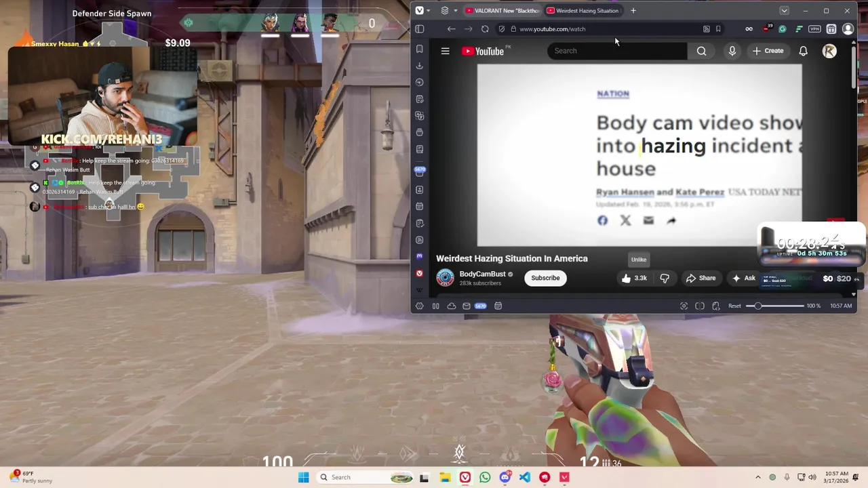Select the Weirdest Hazing Situation tab

coord(583,11)
